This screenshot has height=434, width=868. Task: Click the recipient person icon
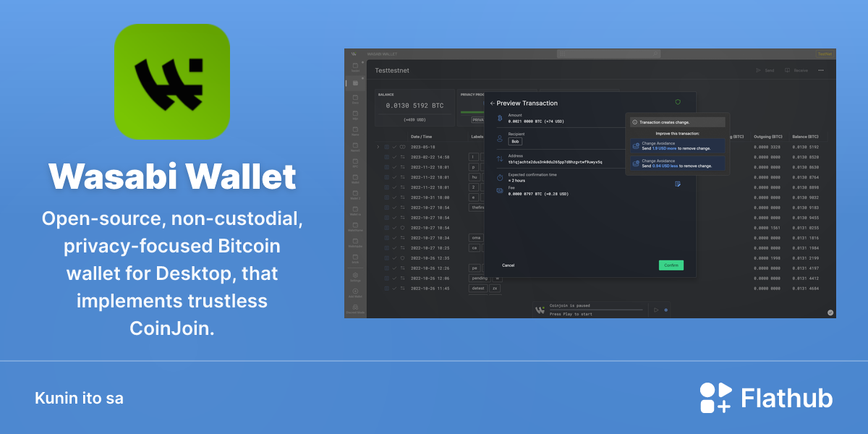(500, 138)
